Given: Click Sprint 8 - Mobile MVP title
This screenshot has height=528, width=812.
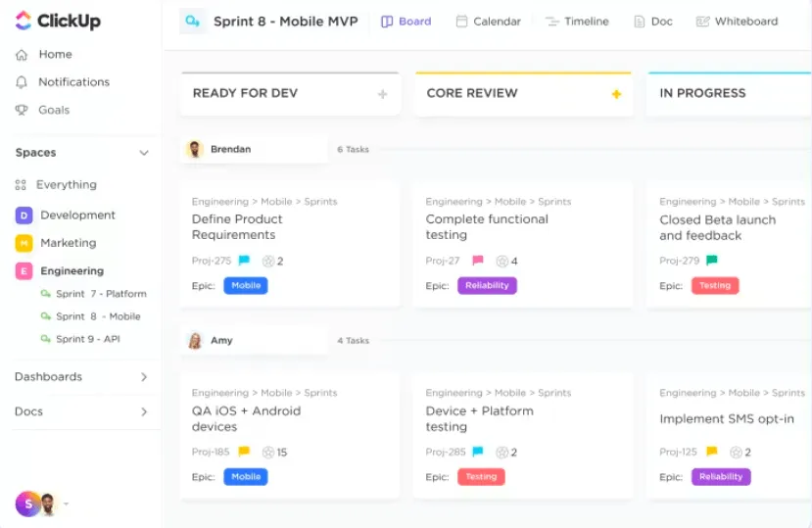Looking at the screenshot, I should (286, 22).
